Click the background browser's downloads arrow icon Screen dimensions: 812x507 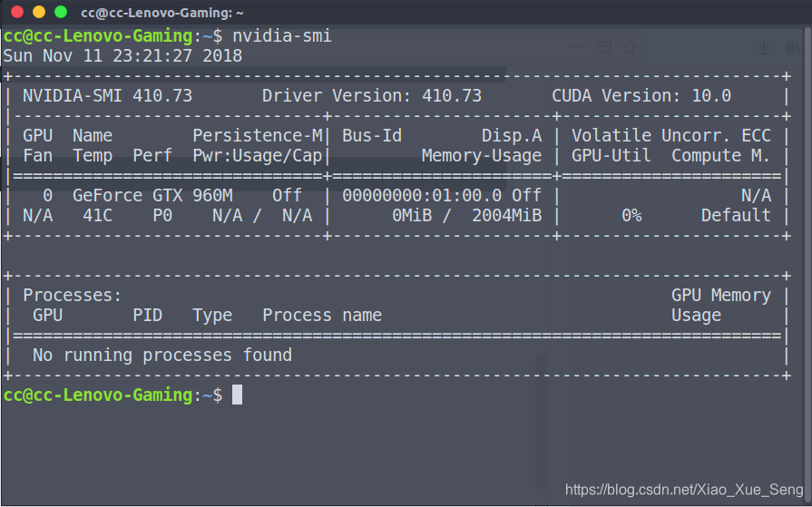pyautogui.click(x=763, y=48)
